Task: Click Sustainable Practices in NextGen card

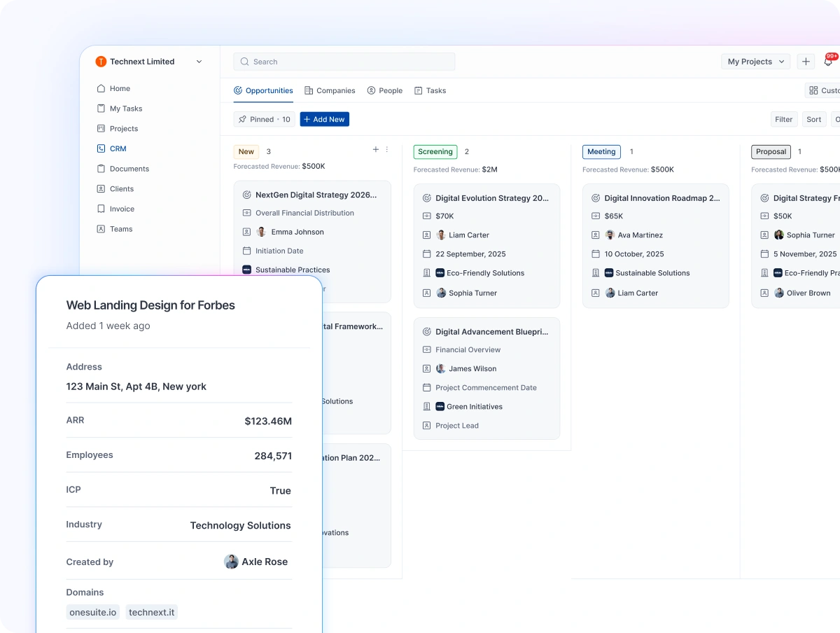Action: coord(293,270)
